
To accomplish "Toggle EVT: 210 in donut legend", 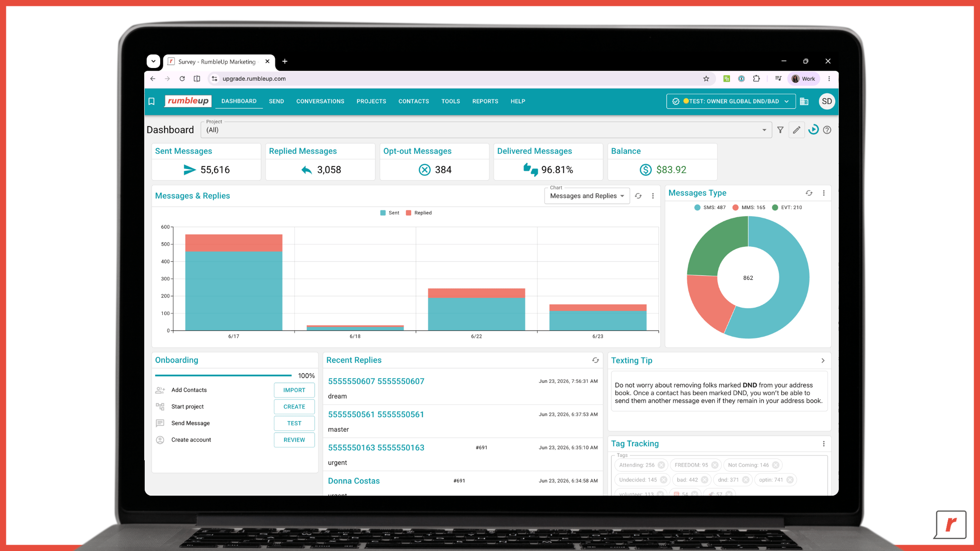I will pos(787,208).
